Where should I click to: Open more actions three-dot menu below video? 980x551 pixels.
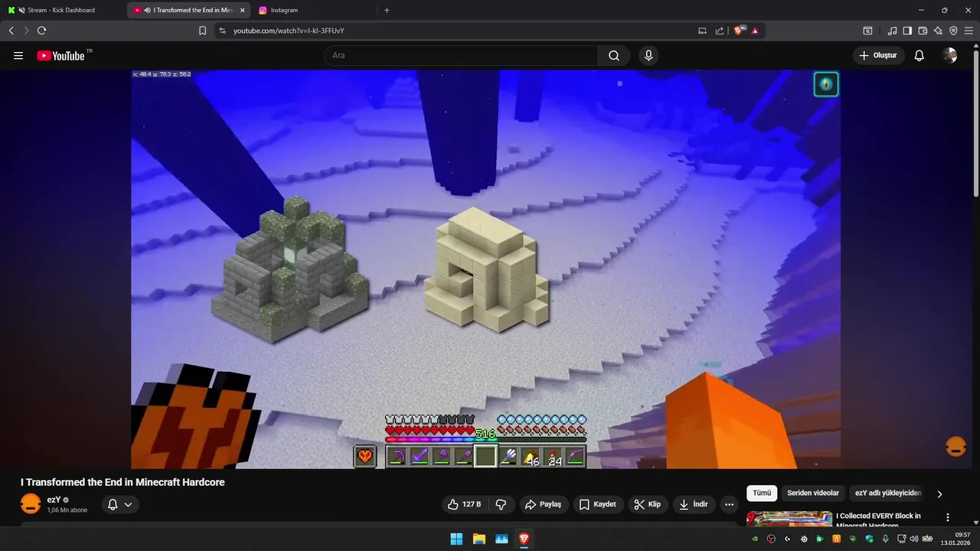729,504
